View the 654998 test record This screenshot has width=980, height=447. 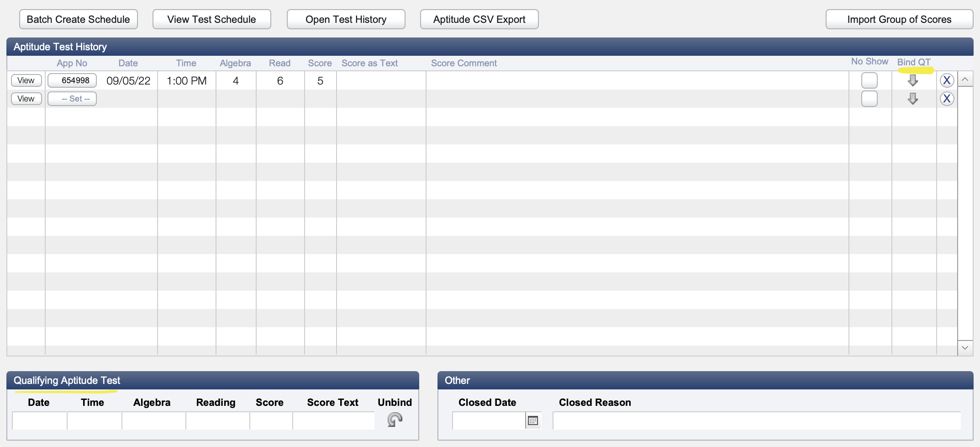coord(26,80)
